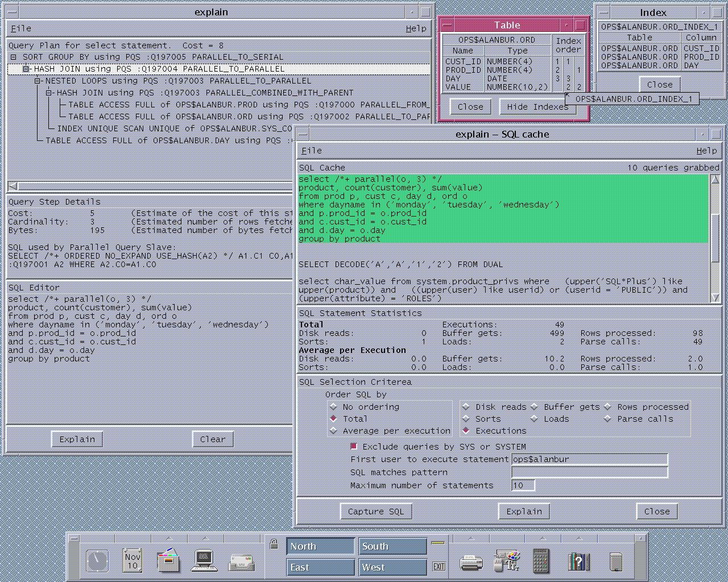Toggle 'Exclude queries by SYS or SYSTEM'
The image size is (728, 582).
coord(354,447)
